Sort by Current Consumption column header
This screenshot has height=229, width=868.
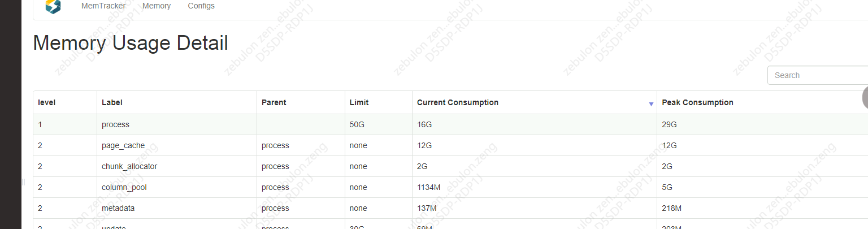point(458,102)
